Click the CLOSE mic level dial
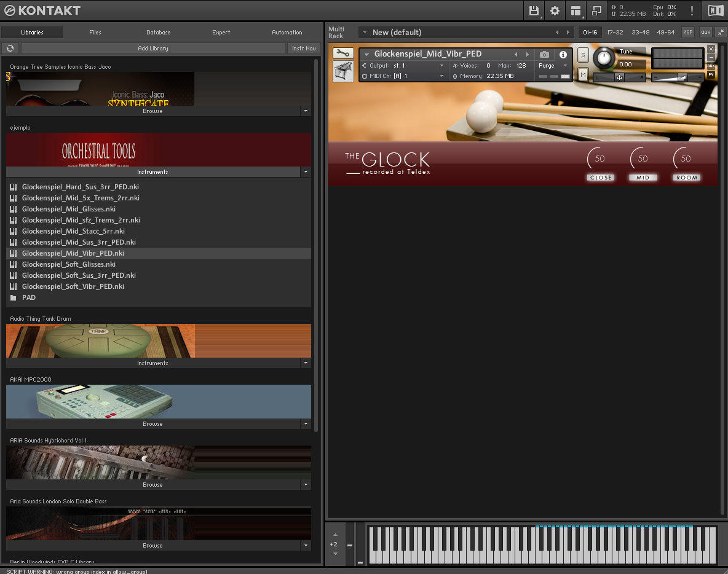728x574 pixels. [x=599, y=158]
